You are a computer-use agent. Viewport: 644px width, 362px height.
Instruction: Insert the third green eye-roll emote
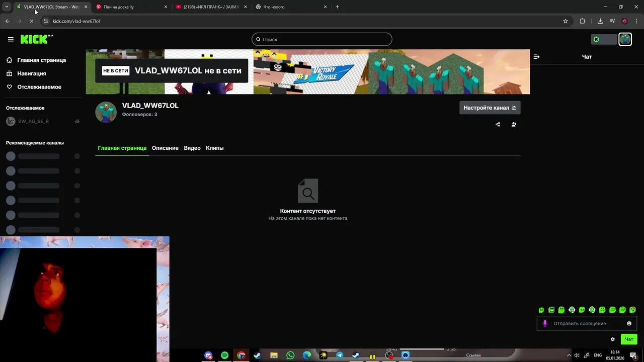coord(561,310)
